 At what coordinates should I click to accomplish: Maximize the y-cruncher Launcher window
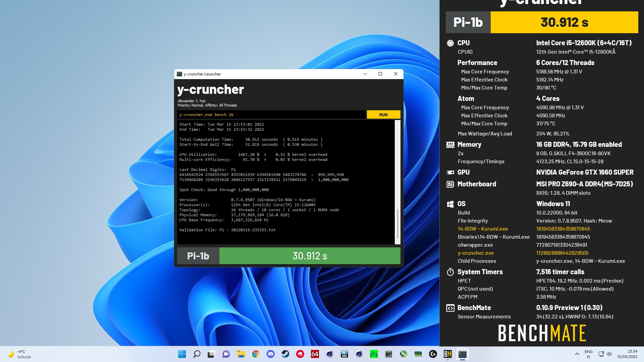click(x=380, y=74)
